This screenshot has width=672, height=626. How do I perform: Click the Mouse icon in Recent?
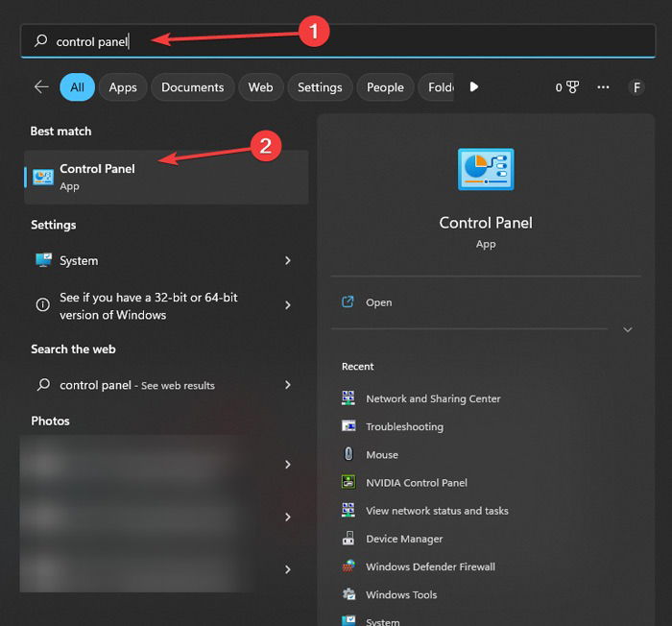point(348,453)
